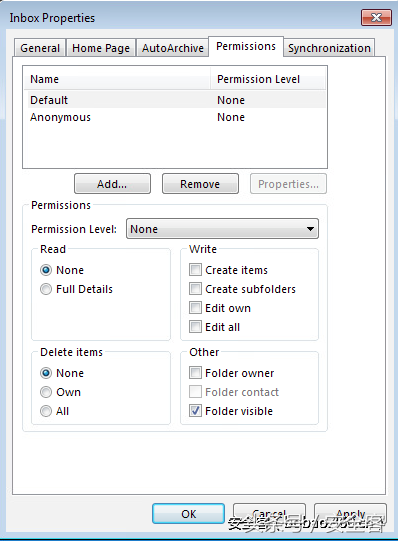This screenshot has height=541, width=398.
Task: Select the Anonymous entry in the list
Action: tap(176, 117)
